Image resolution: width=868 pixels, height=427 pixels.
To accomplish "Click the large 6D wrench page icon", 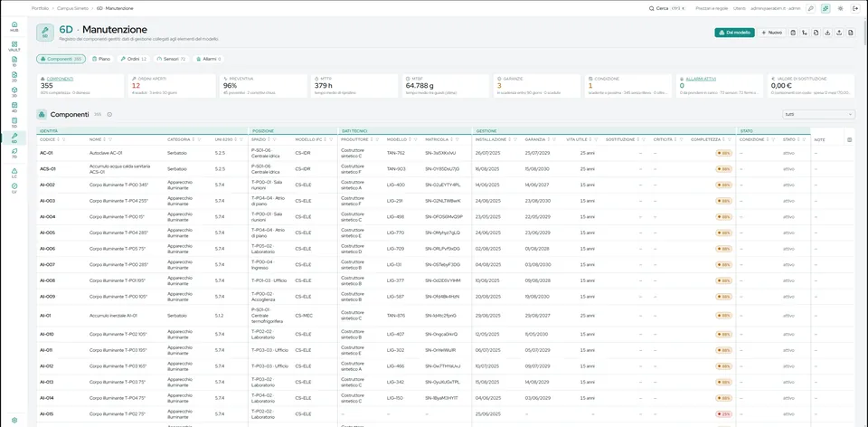I will click(x=45, y=33).
